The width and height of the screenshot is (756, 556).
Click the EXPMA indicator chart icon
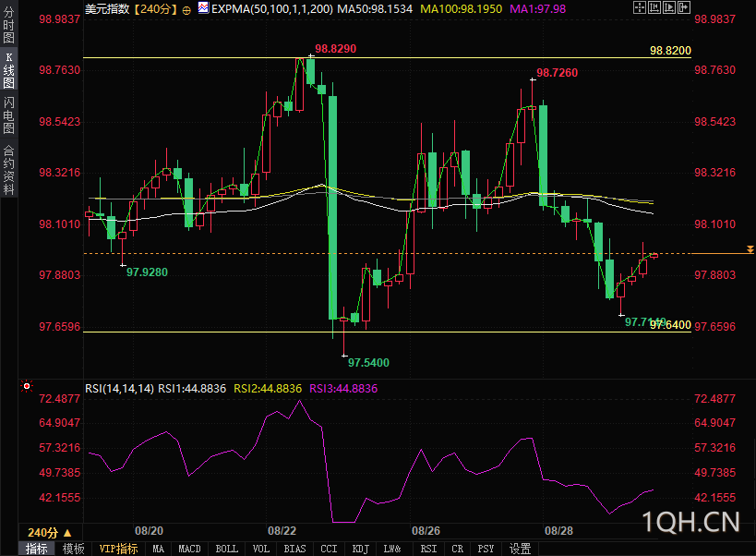[x=203, y=7]
